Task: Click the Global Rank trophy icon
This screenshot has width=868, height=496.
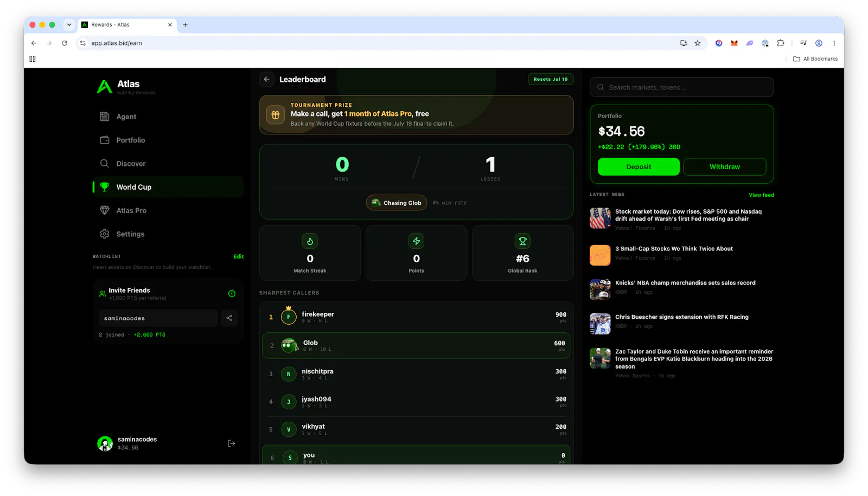Action: (x=522, y=241)
